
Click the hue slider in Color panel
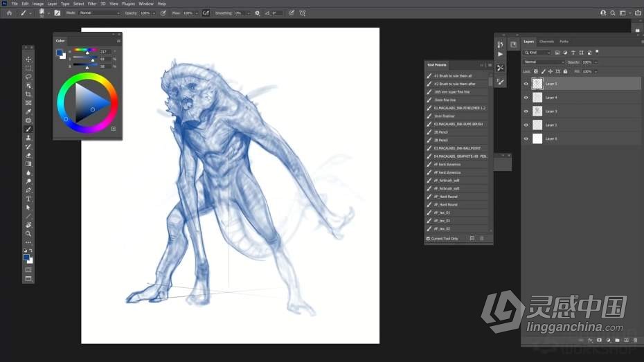[x=84, y=50]
